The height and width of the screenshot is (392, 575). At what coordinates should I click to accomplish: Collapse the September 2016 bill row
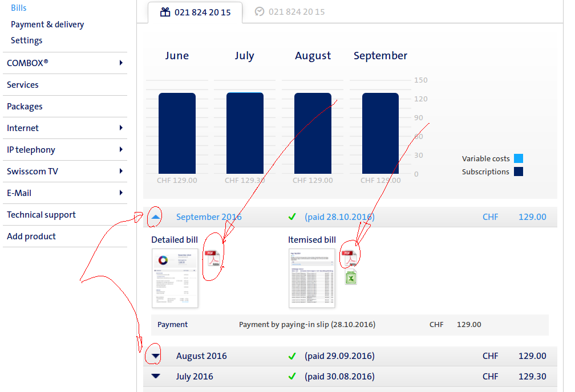tap(156, 217)
